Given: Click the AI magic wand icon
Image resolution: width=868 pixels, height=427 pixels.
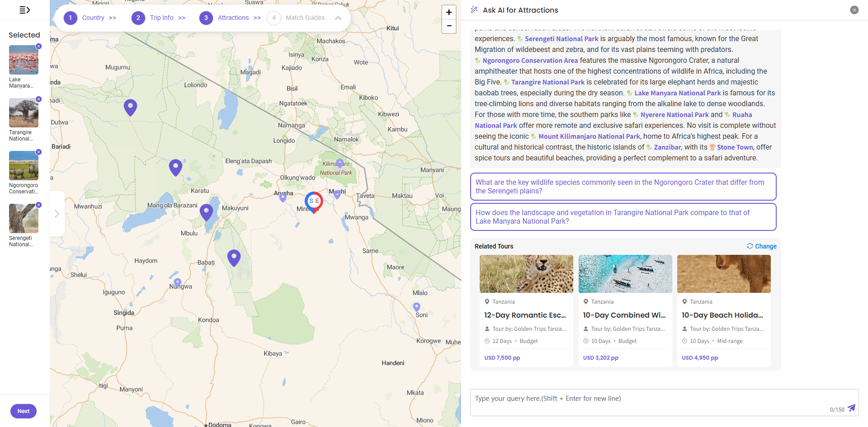Looking at the screenshot, I should point(474,9).
